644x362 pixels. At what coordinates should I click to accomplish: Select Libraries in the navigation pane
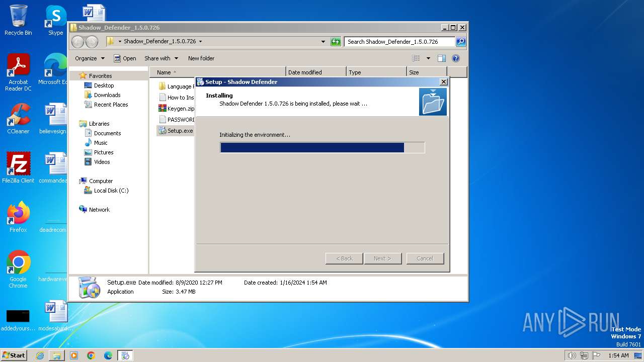[x=99, y=124]
